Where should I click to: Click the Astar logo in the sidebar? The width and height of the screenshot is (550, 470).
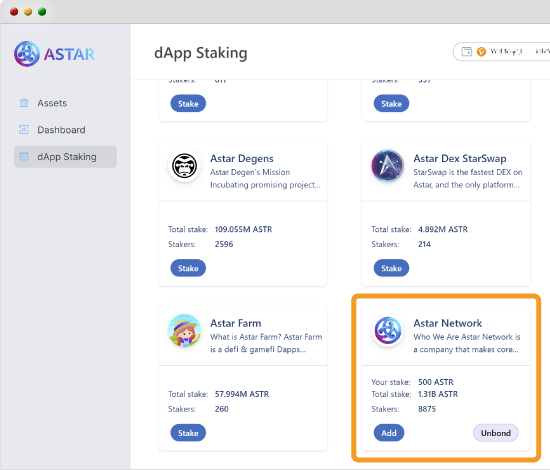[x=54, y=54]
